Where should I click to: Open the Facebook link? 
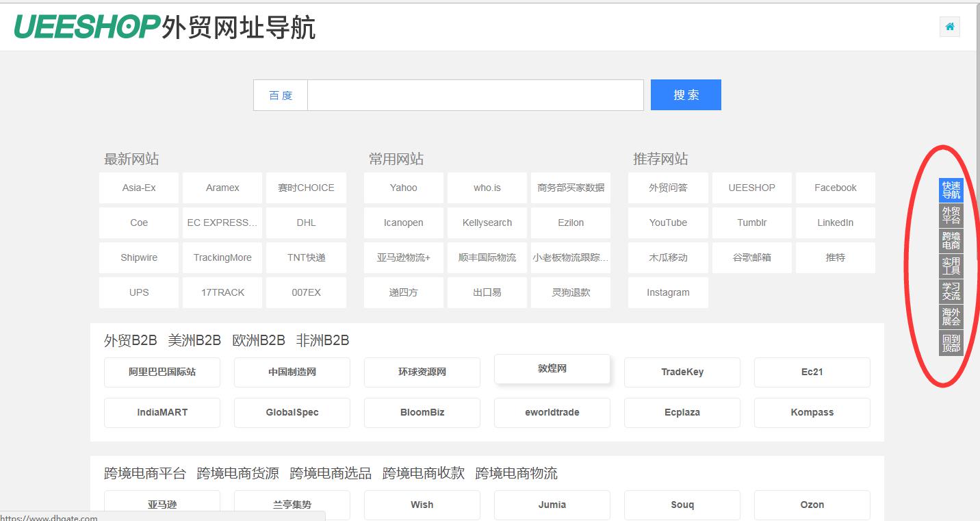click(835, 187)
